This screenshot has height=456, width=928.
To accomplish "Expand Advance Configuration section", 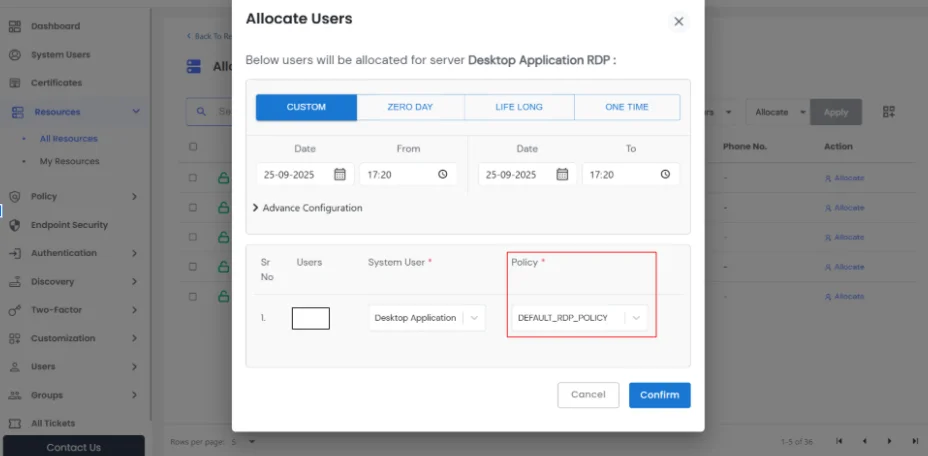I will 307,208.
